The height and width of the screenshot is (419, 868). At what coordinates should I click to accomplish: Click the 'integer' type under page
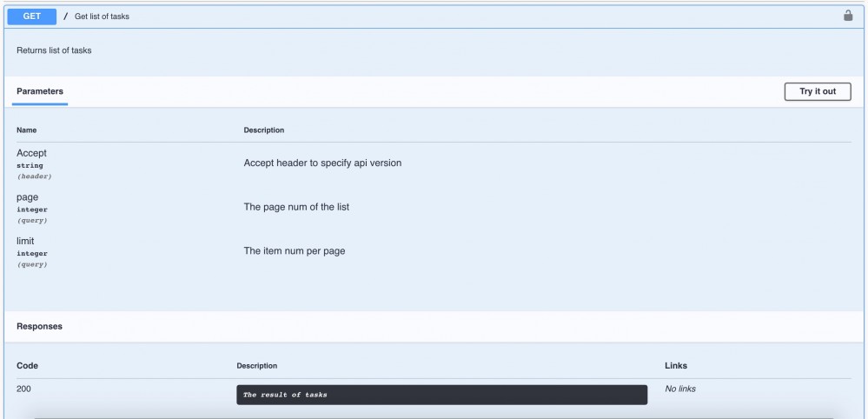pyautogui.click(x=32, y=209)
